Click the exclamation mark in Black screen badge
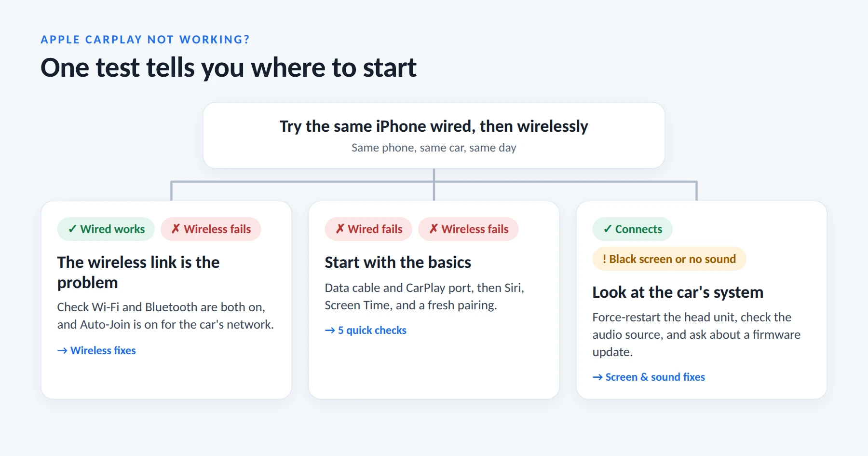The height and width of the screenshot is (456, 868). [605, 259]
